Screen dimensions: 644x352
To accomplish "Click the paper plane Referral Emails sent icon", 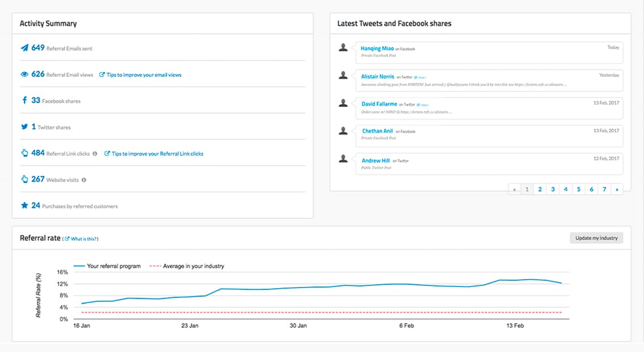I will tap(24, 48).
